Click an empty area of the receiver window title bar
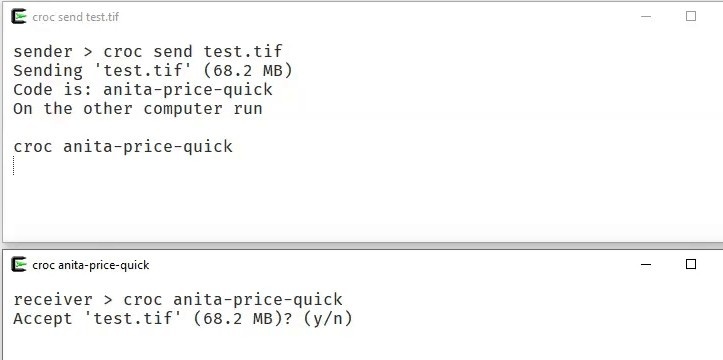723x360 pixels. click(392, 265)
